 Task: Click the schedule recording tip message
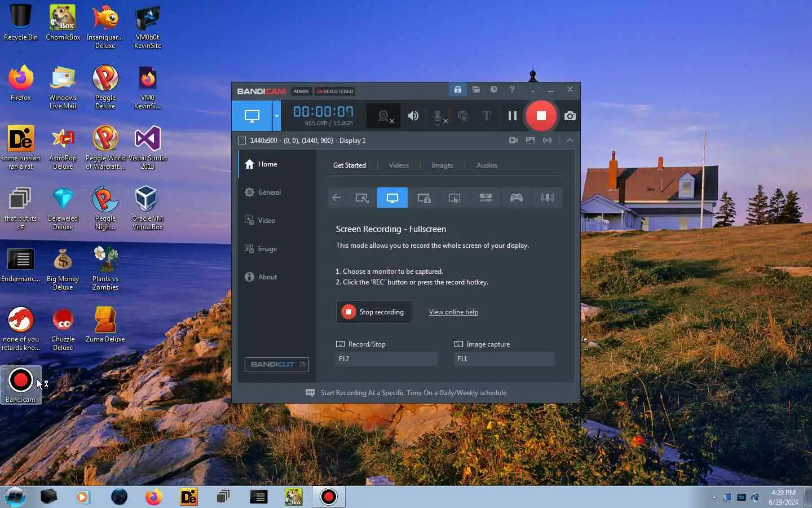[406, 393]
